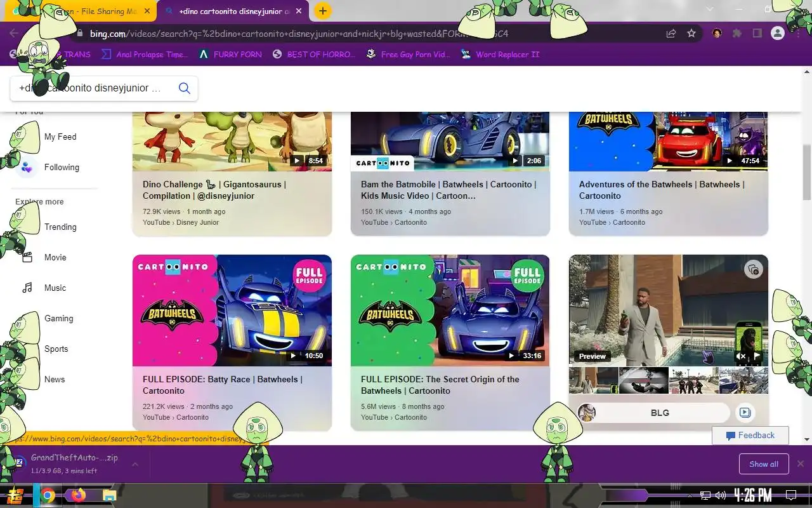Close the downloads bar
This screenshot has height=508, width=812.
tap(801, 464)
